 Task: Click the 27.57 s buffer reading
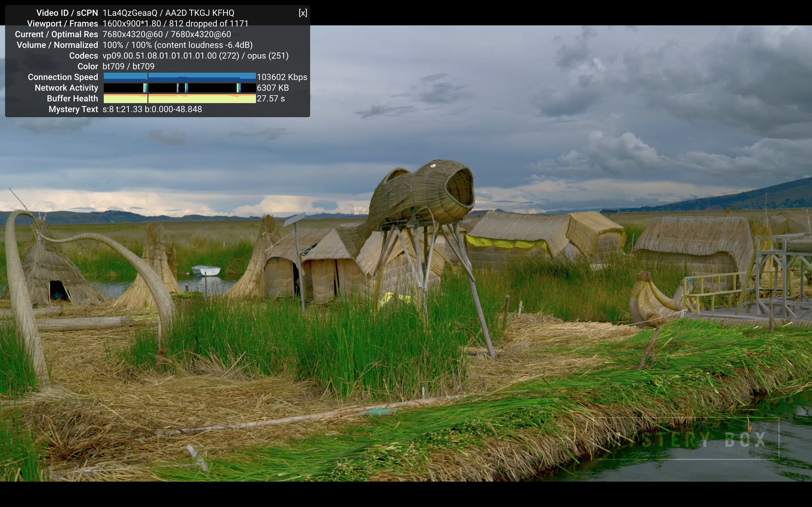(x=270, y=99)
